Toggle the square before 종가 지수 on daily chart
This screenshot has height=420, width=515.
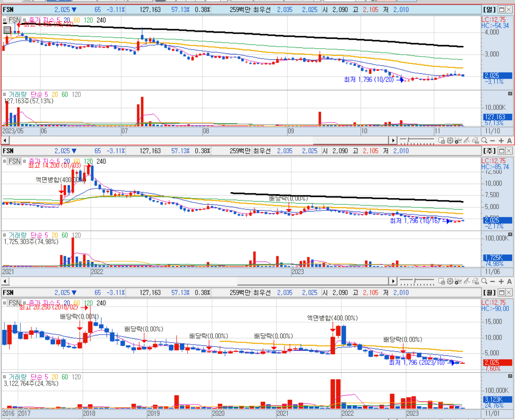click(x=25, y=20)
